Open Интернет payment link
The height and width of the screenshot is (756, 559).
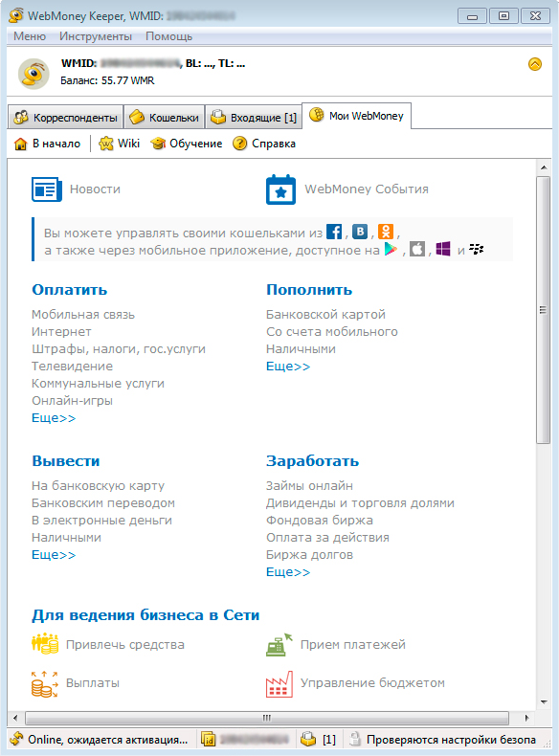61,332
